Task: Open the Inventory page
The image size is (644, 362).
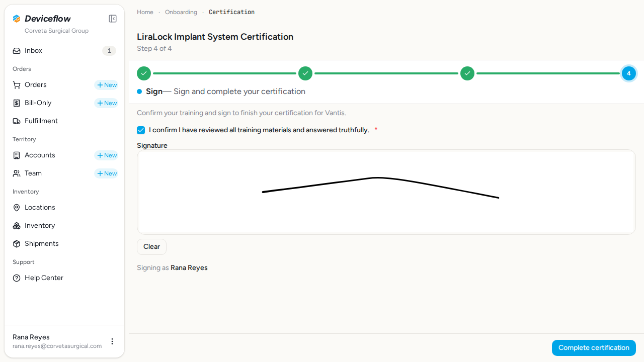Action: [64, 226]
